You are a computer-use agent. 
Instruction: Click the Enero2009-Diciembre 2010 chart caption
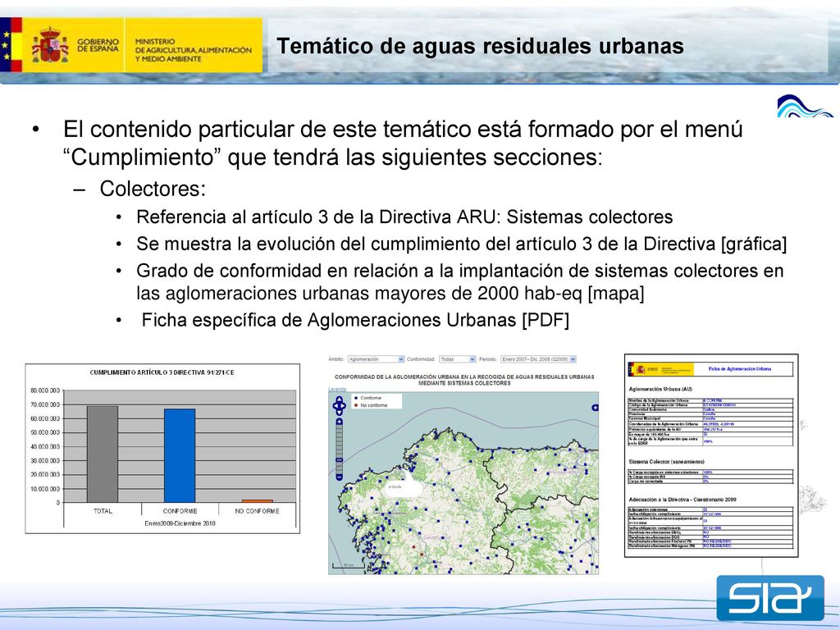(180, 523)
